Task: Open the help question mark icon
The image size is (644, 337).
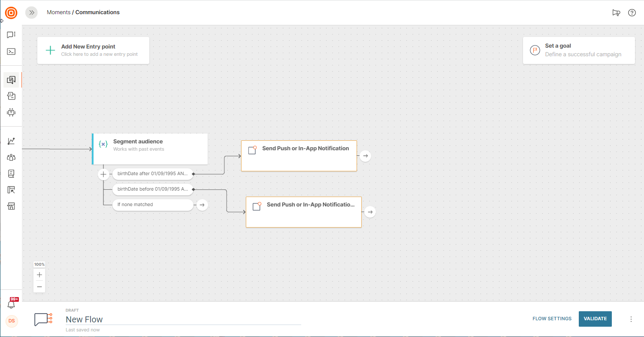Action: click(x=632, y=12)
